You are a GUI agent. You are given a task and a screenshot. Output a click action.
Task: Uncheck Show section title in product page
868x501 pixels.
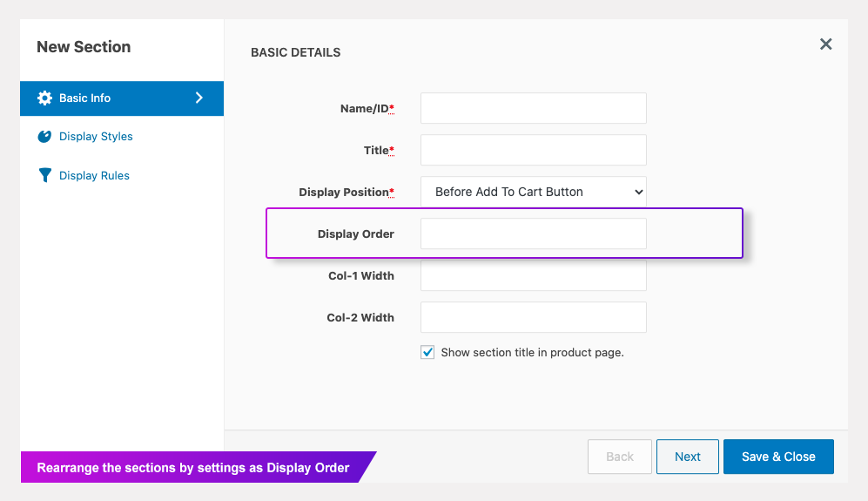427,353
